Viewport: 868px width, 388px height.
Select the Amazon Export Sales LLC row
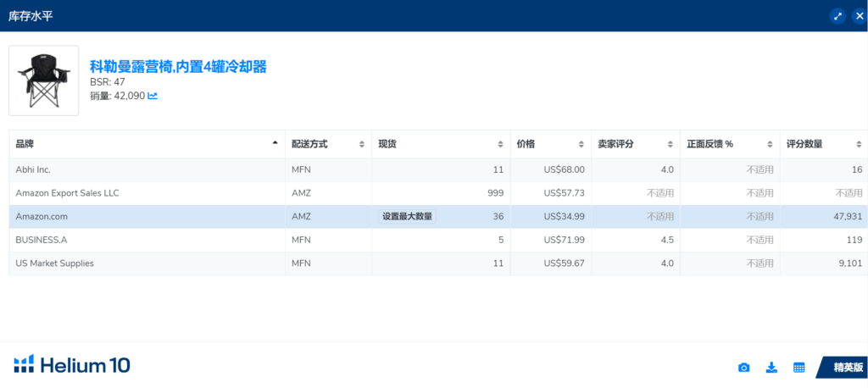[x=68, y=193]
